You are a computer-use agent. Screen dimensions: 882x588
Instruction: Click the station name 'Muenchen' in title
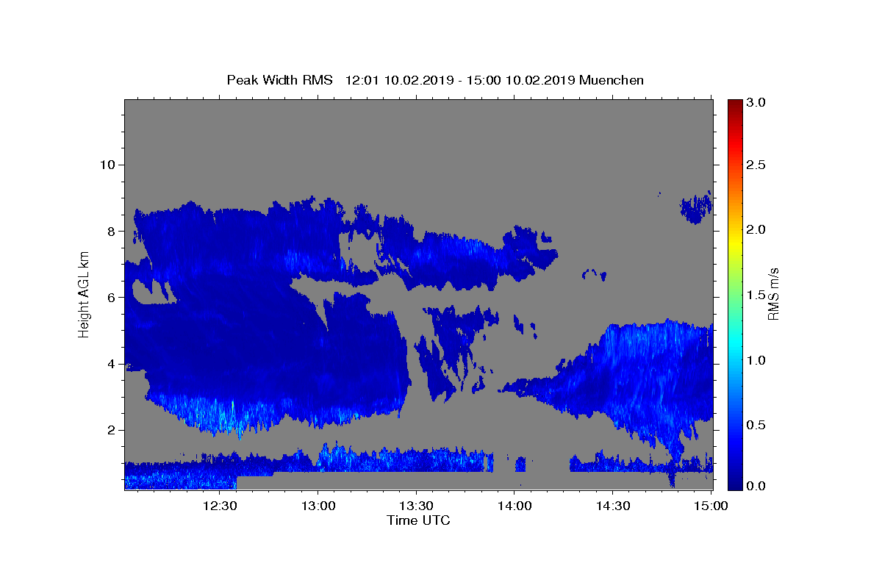tap(612, 80)
